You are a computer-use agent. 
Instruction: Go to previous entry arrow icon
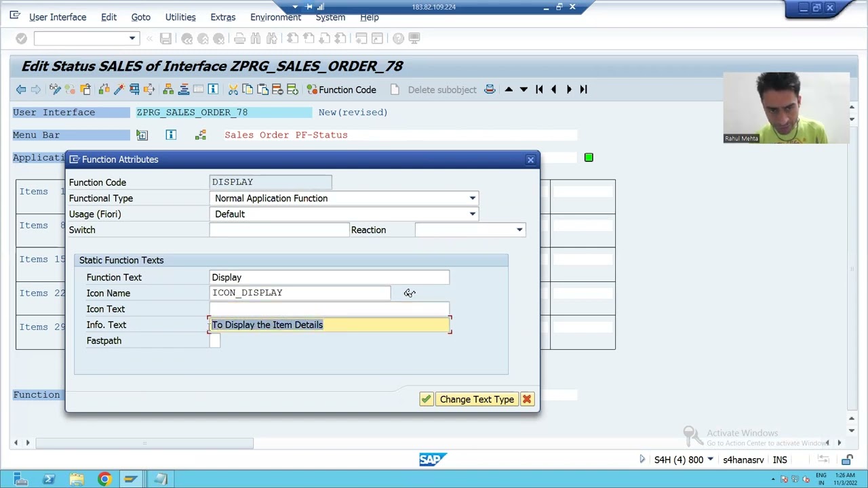pos(553,89)
